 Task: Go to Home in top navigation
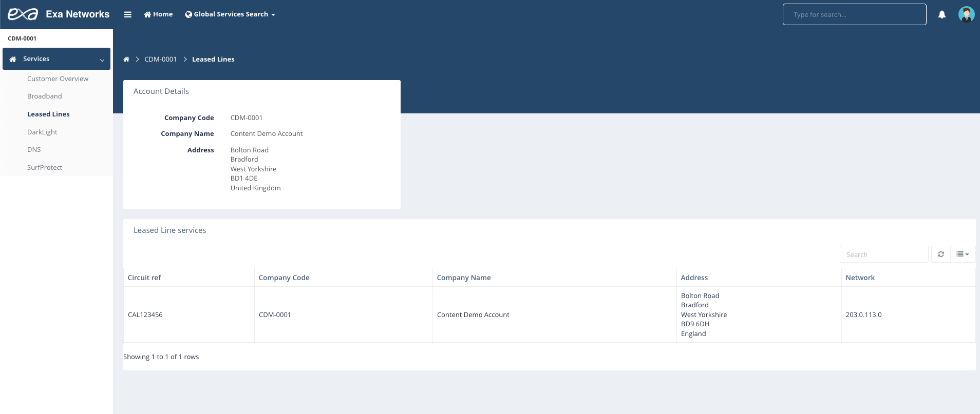tap(158, 14)
